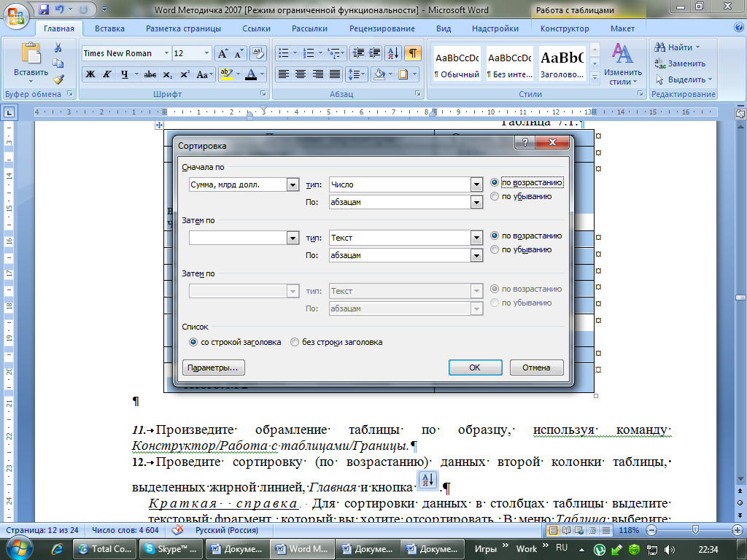Click the Format Painter brush icon
747x560 pixels.
point(58,79)
